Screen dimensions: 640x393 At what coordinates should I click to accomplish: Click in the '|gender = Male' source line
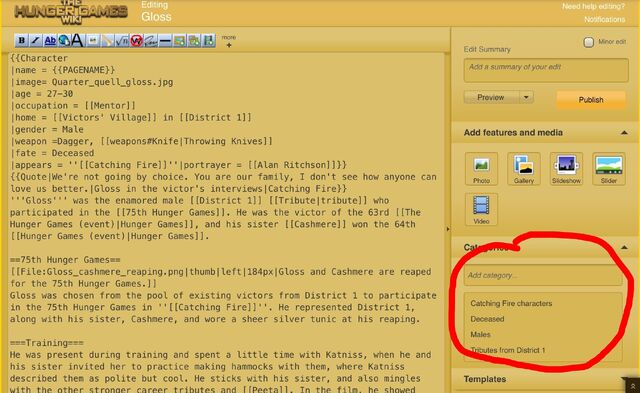(47, 129)
